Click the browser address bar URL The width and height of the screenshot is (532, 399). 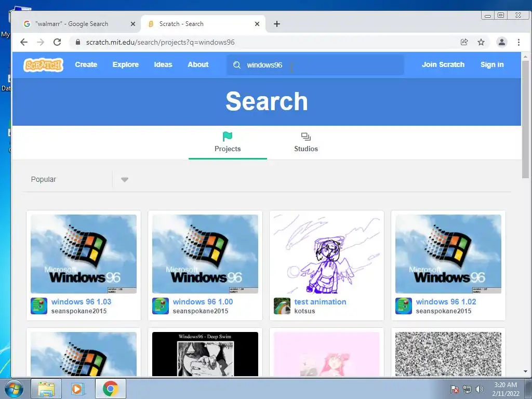point(160,42)
